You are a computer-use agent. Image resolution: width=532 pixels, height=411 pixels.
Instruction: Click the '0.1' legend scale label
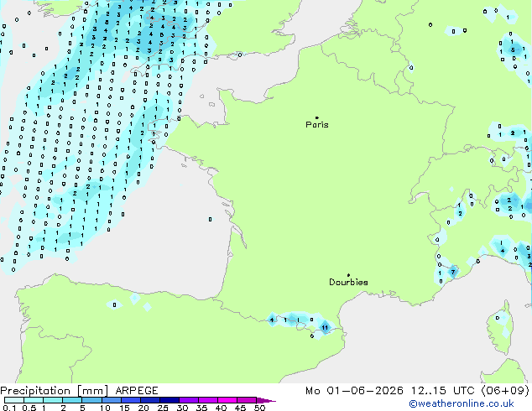tap(9, 408)
